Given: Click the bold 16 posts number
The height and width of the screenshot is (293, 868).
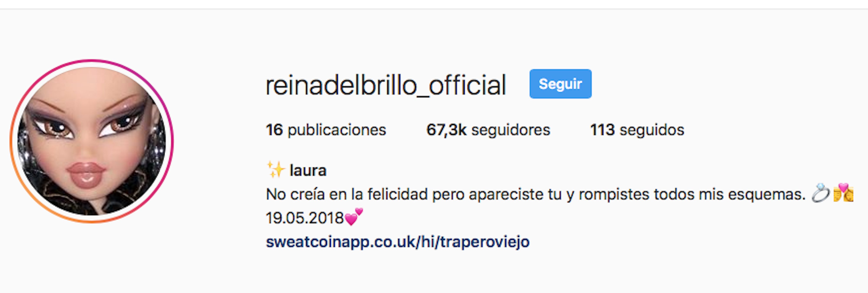Looking at the screenshot, I should (274, 130).
